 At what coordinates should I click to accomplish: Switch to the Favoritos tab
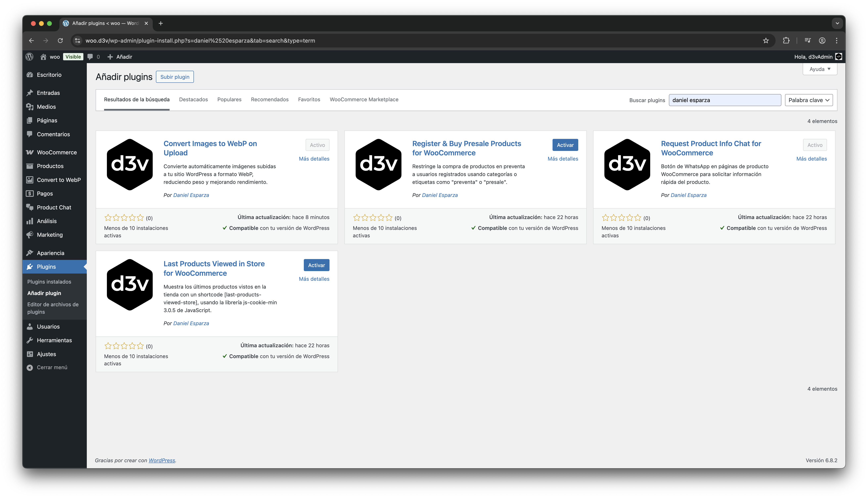click(x=309, y=99)
